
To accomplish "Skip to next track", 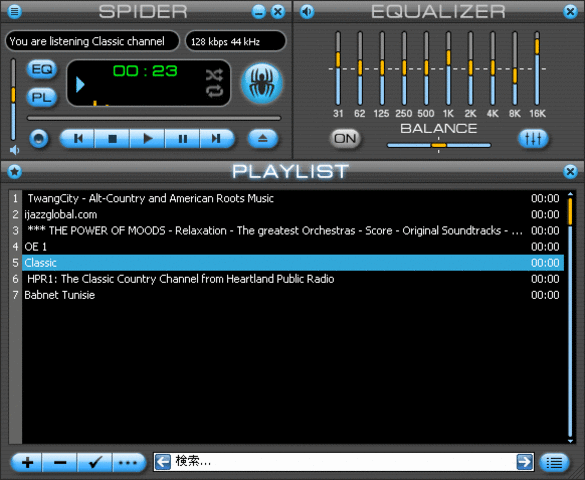I will tap(217, 139).
